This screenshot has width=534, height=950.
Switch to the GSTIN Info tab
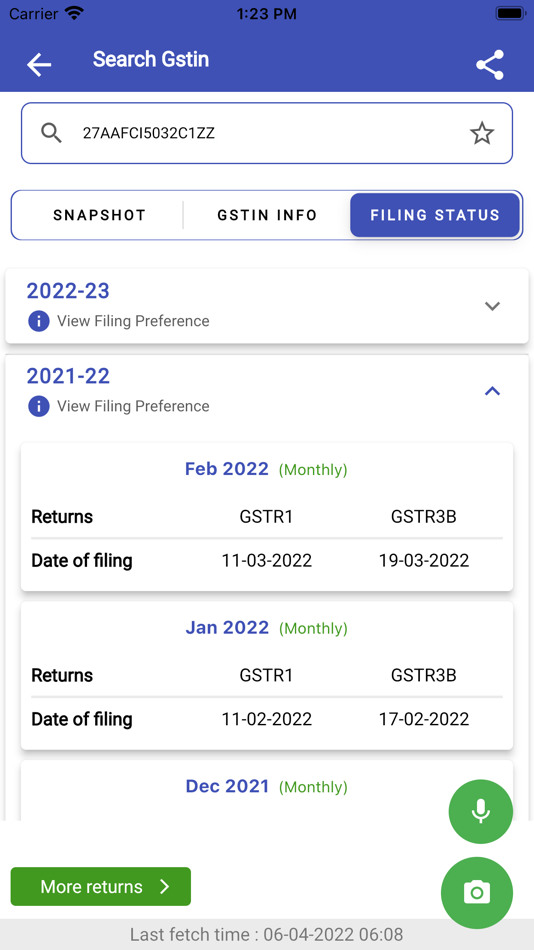(x=267, y=215)
